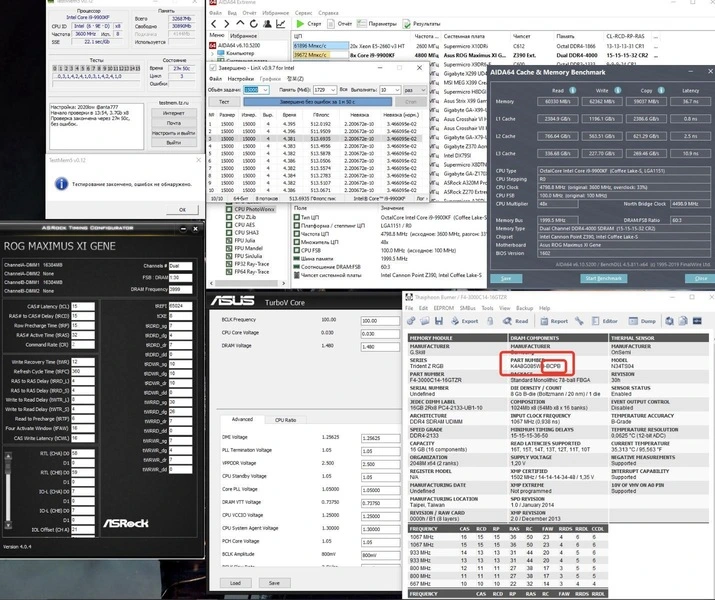Click AIDA64 graph chart icon
The height and width of the screenshot is (600, 715).
(281, 24)
